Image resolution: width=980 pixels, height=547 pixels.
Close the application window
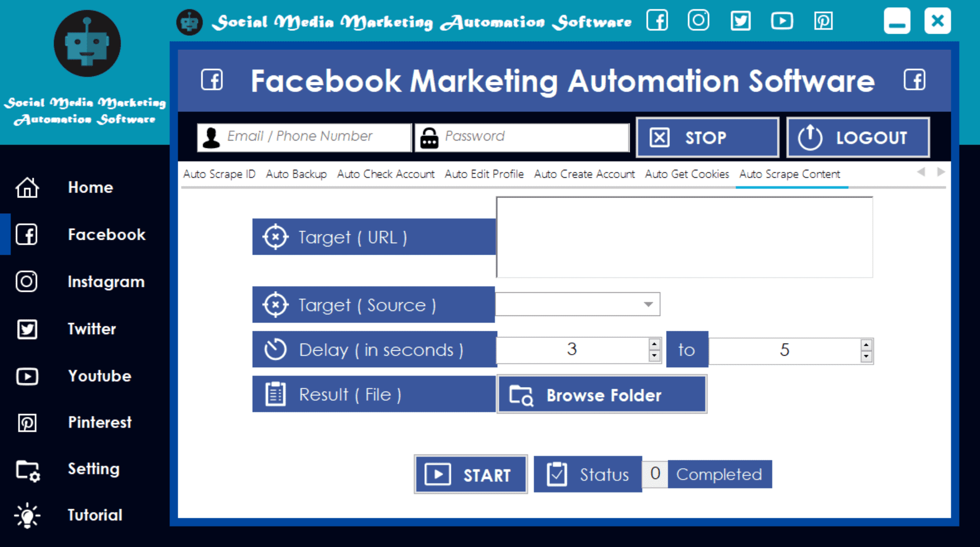point(938,22)
